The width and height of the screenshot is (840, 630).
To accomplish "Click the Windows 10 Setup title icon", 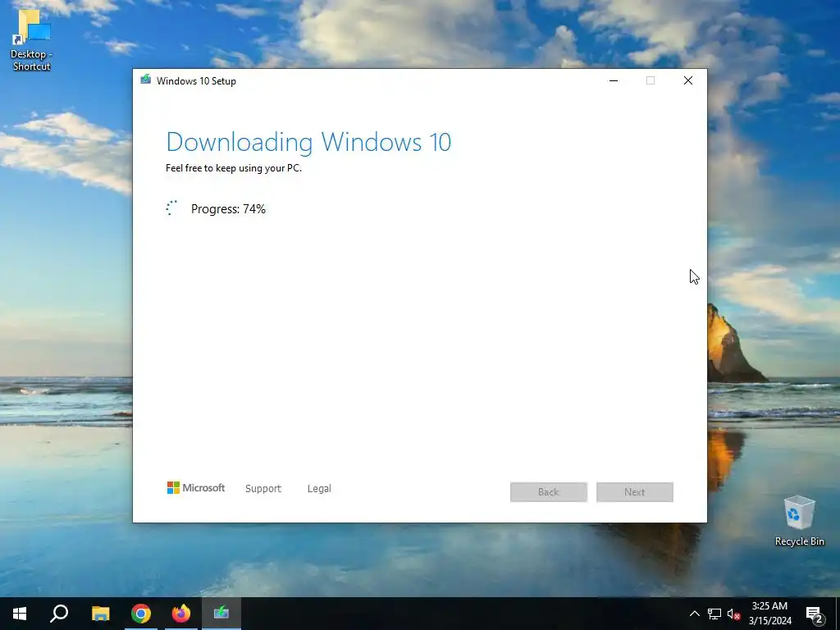I will pos(146,80).
